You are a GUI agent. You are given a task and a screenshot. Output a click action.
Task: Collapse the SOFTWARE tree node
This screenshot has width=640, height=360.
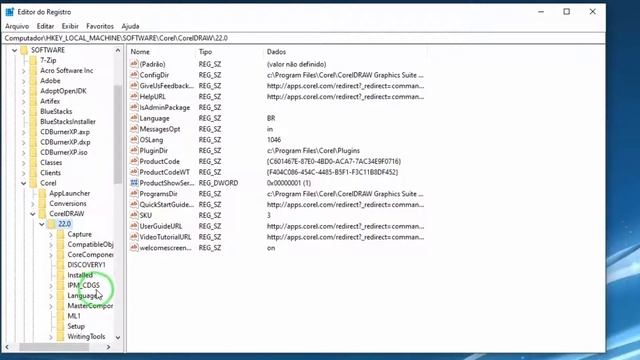click(15, 50)
